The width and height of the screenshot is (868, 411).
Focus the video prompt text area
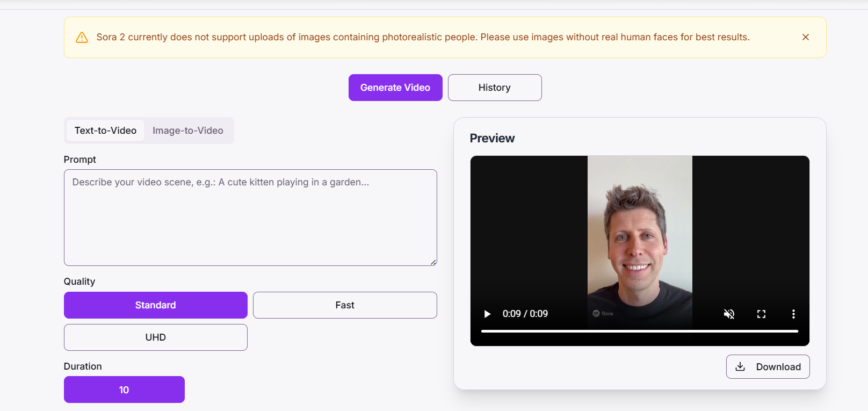pyautogui.click(x=250, y=218)
